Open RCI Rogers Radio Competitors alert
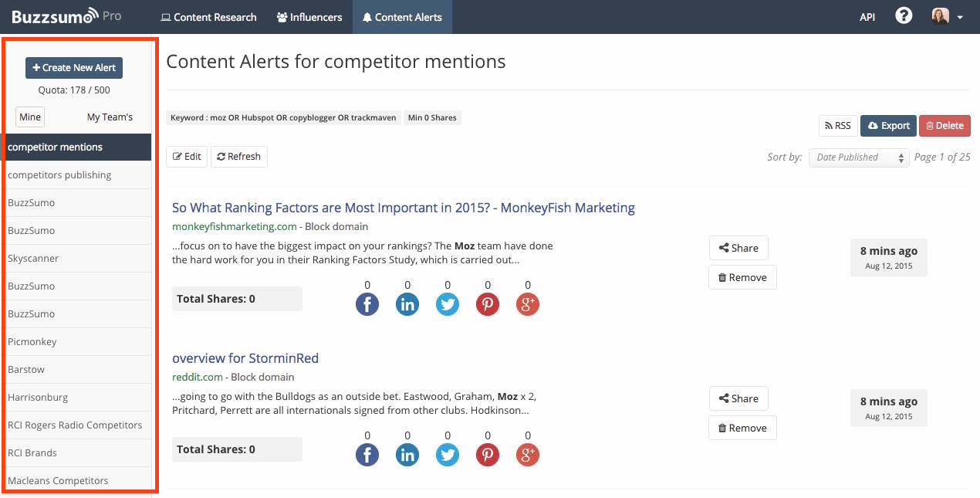The image size is (980, 498). (x=77, y=425)
